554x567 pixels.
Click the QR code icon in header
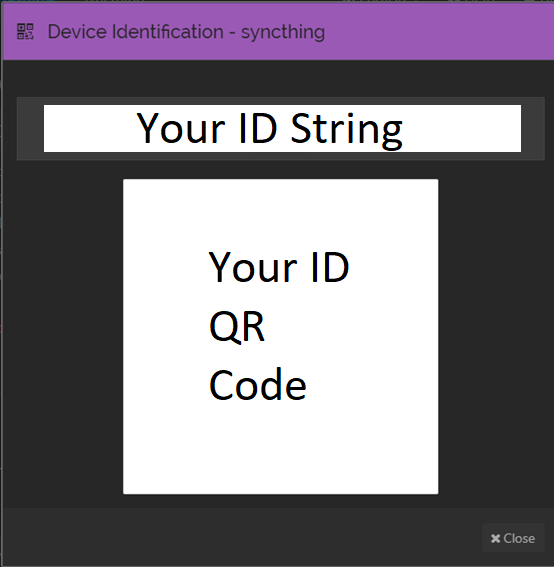coord(25,31)
